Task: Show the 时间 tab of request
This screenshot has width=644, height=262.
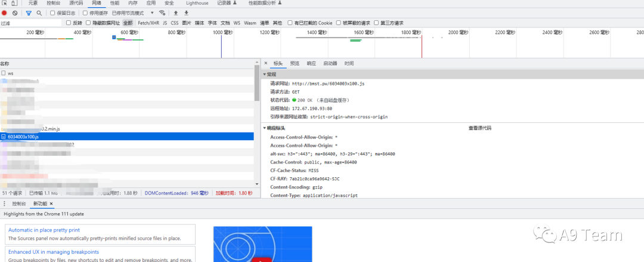Action: [x=349, y=63]
